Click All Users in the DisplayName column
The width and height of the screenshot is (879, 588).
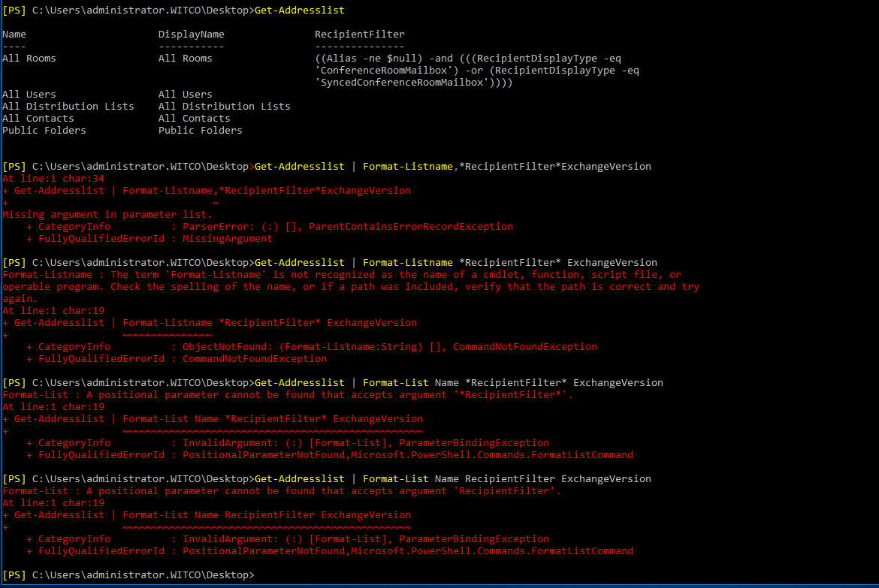click(185, 95)
